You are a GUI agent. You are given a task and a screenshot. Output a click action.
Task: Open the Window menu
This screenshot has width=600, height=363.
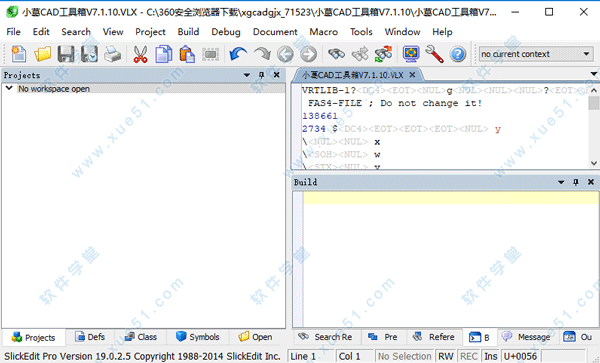coord(403,32)
